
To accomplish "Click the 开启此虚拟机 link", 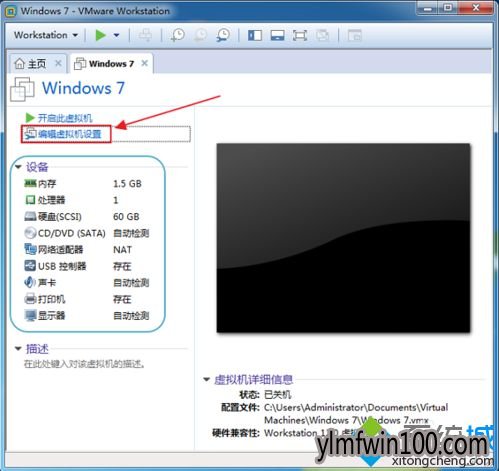I will pyautogui.click(x=65, y=118).
